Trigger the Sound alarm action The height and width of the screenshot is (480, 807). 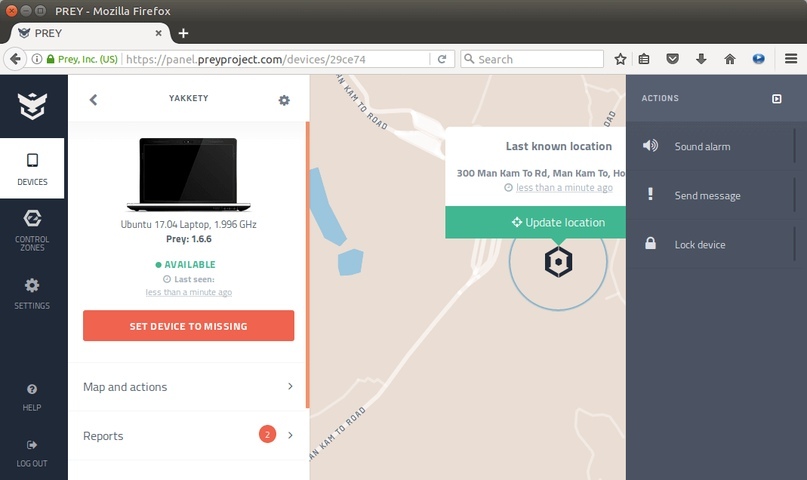click(x=702, y=147)
